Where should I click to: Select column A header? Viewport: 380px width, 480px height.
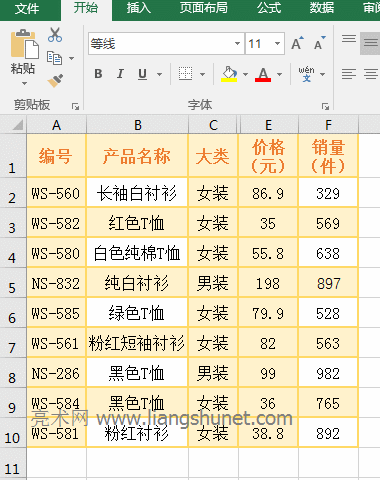coord(56,125)
